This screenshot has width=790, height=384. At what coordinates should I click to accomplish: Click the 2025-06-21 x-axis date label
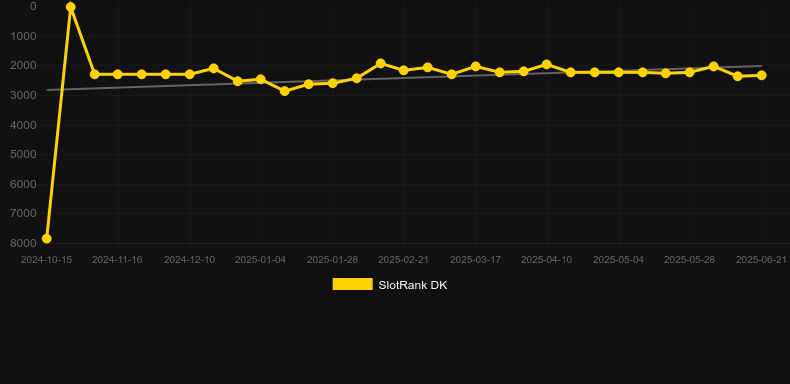pyautogui.click(x=762, y=260)
